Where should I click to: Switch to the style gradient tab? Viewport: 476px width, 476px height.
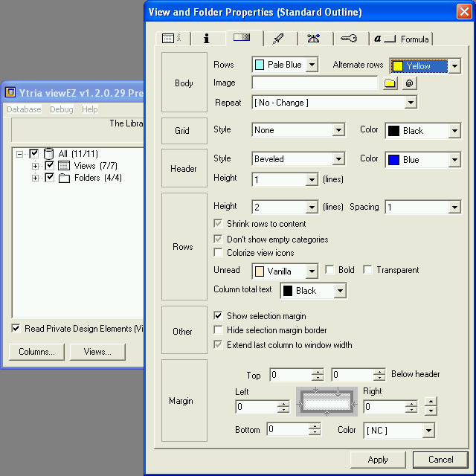pos(242,37)
